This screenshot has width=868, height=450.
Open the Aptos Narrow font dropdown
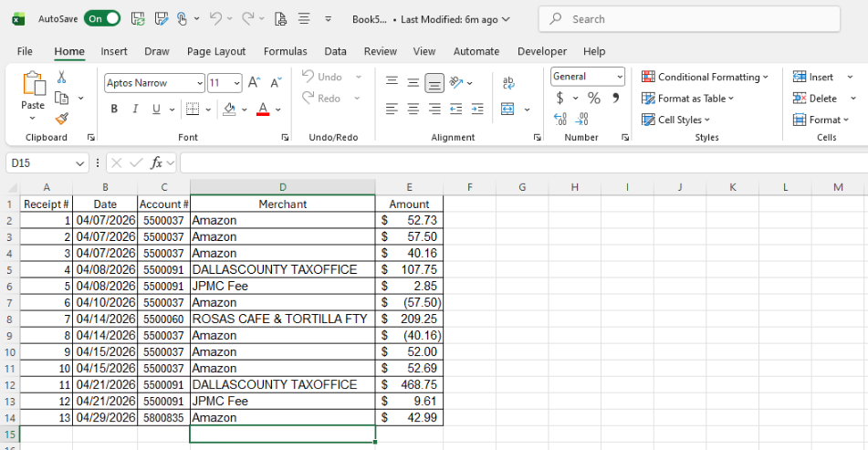[200, 83]
